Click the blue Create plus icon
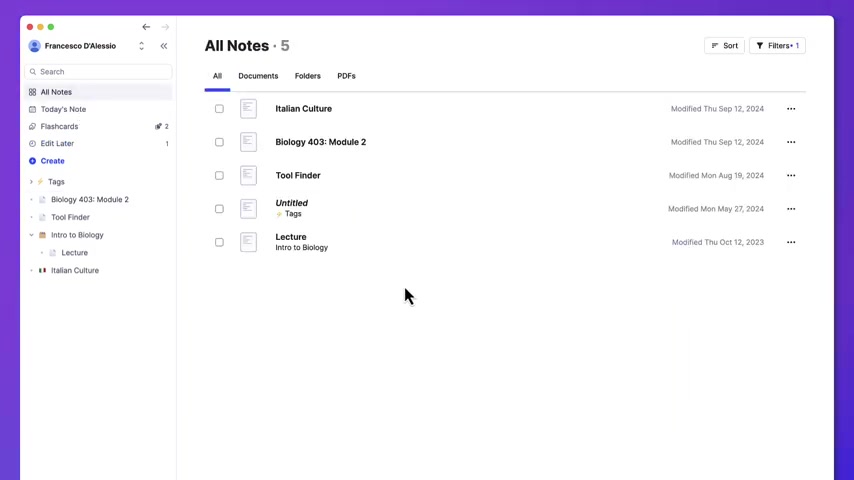Screen dimensions: 854x480 tap(33, 161)
